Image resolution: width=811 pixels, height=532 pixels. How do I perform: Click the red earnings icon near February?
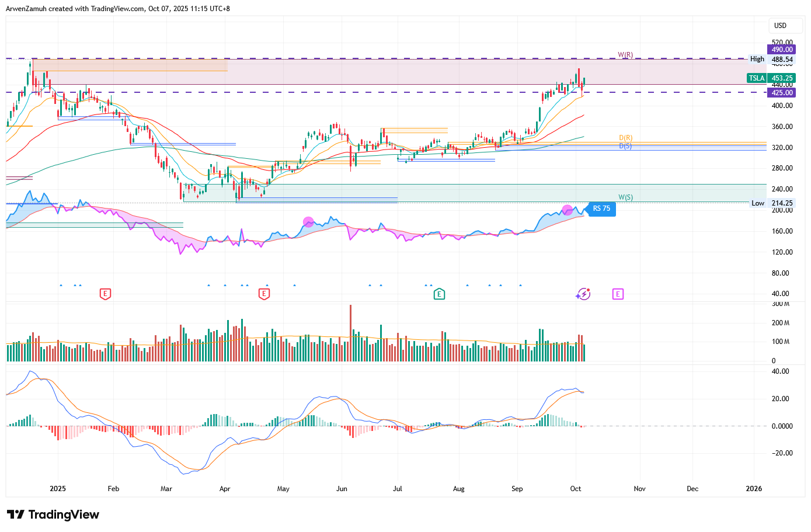(x=105, y=294)
